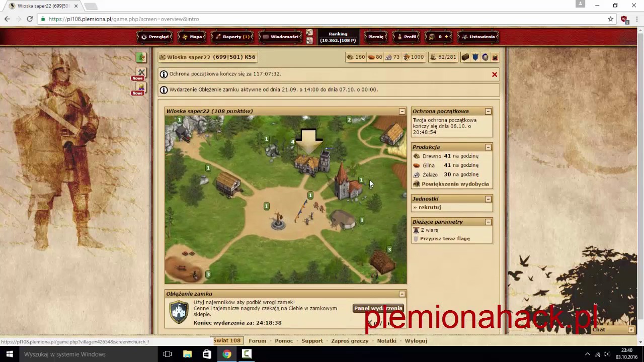Image resolution: width=644 pixels, height=362 pixels.
Task: Collapse the Wioska saper22 village panel
Action: [402, 111]
